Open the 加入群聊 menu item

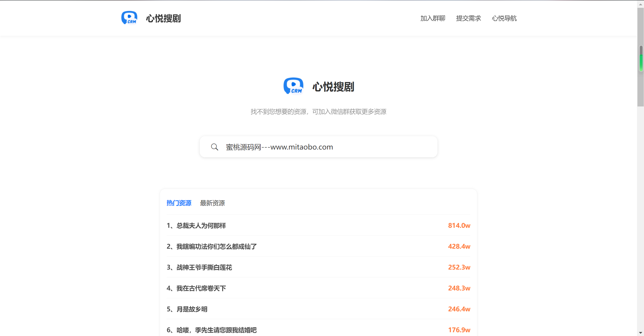[433, 18]
